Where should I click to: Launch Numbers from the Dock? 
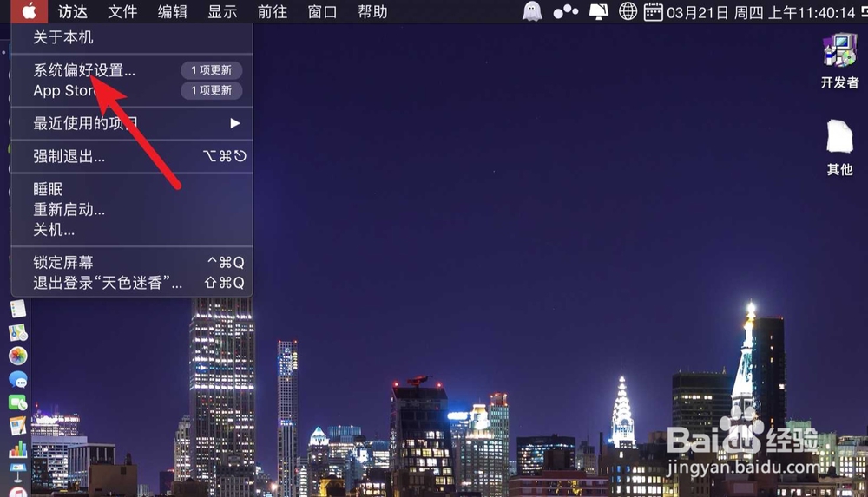[x=17, y=448]
